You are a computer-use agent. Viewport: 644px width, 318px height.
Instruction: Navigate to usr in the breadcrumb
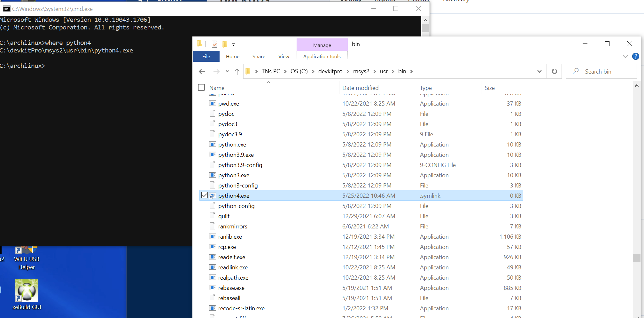click(x=384, y=71)
